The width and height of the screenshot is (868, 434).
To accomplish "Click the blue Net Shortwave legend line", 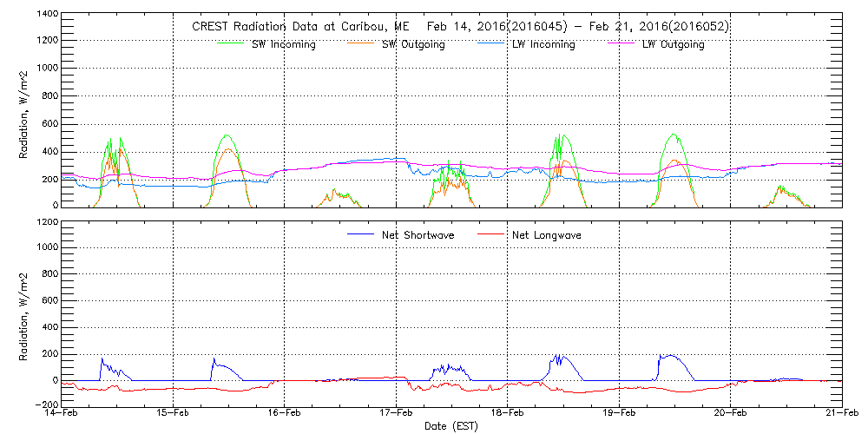I will point(360,235).
